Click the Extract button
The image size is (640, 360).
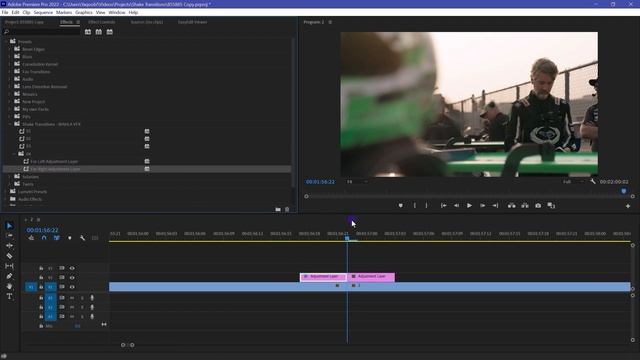pos(525,206)
